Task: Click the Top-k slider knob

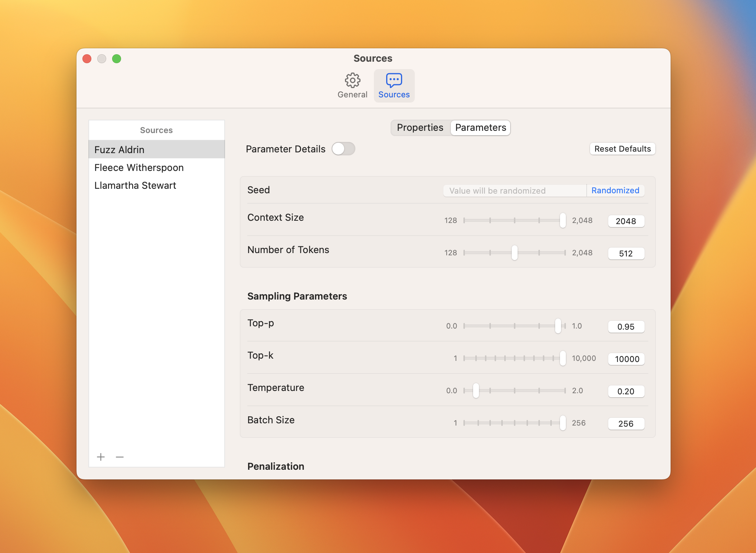Action: coord(563,358)
